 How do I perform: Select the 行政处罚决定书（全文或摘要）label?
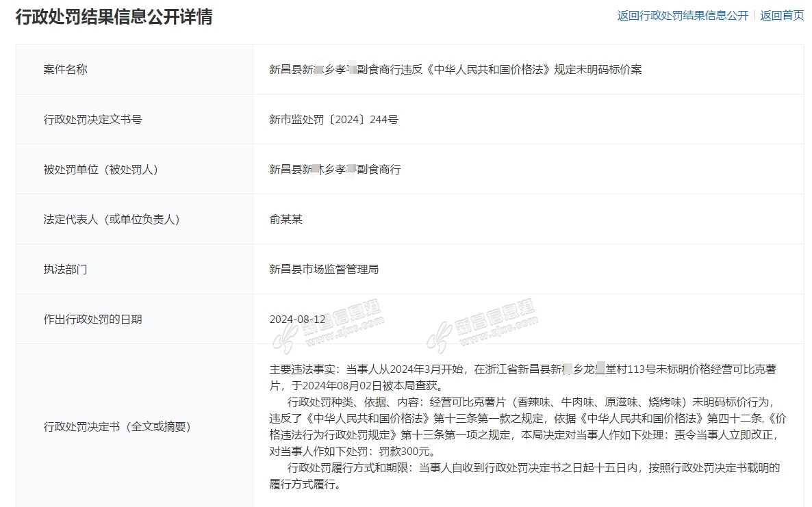pos(116,426)
